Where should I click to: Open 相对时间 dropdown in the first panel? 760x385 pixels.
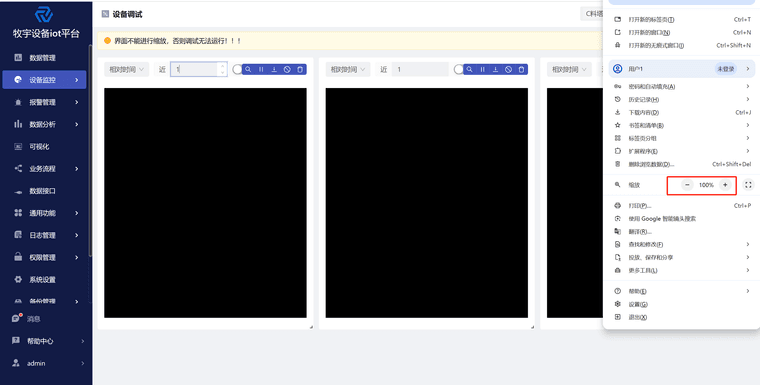pyautogui.click(x=126, y=70)
